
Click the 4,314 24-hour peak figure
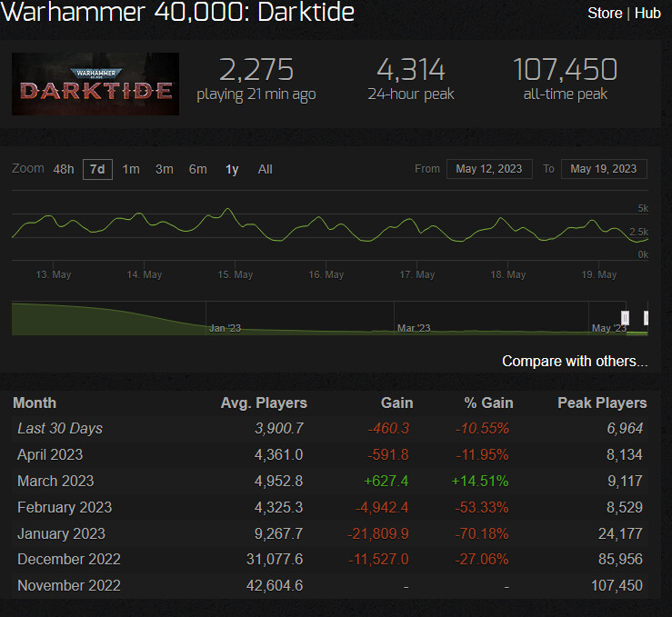click(411, 69)
